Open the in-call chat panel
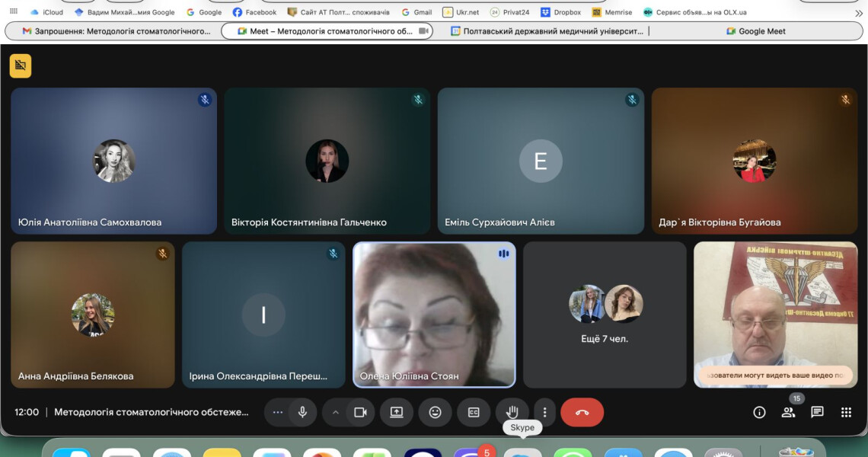The image size is (868, 457). tap(817, 412)
